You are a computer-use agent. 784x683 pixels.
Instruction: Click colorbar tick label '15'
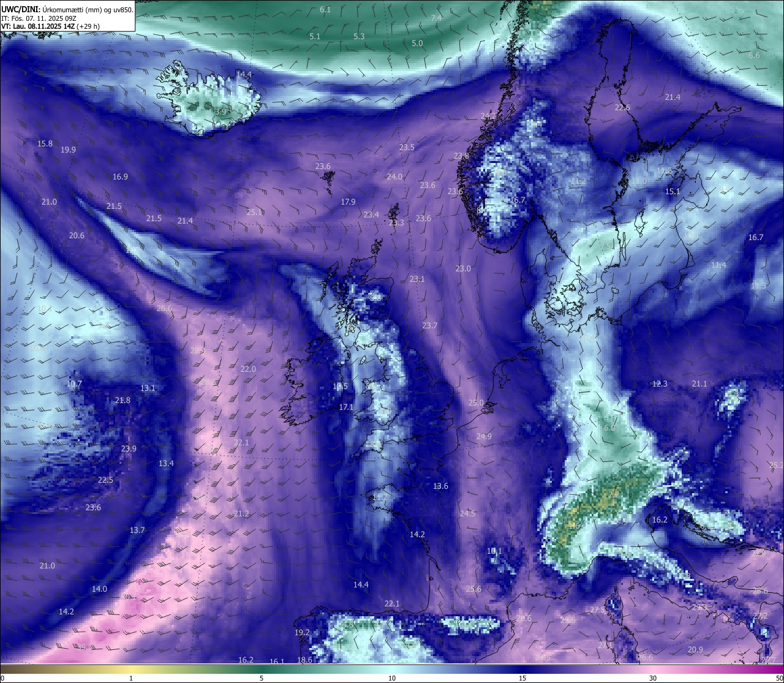522,678
